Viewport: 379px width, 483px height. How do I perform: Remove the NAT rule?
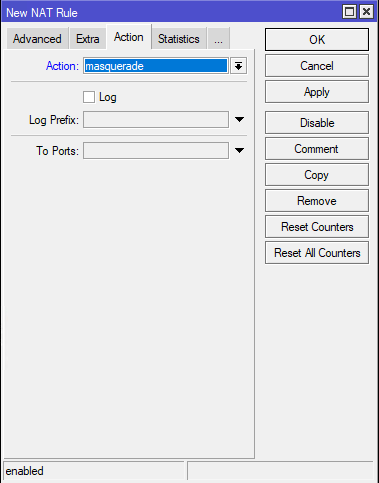tap(317, 201)
